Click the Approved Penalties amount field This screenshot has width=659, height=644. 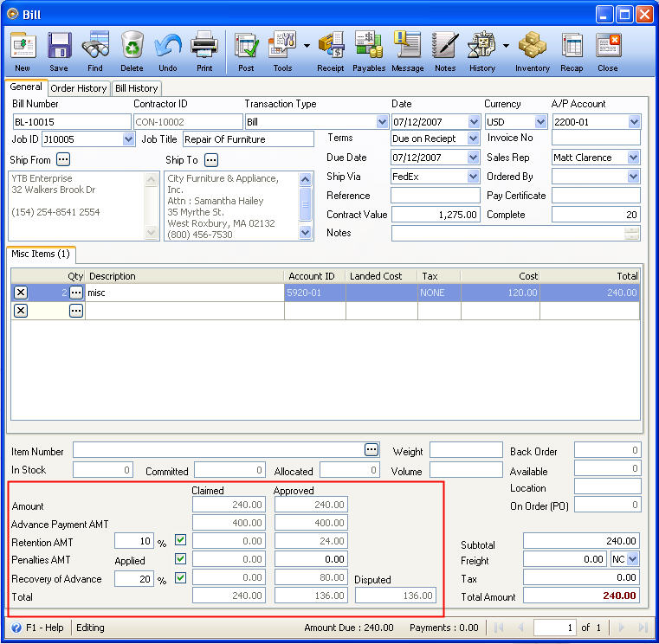311,559
